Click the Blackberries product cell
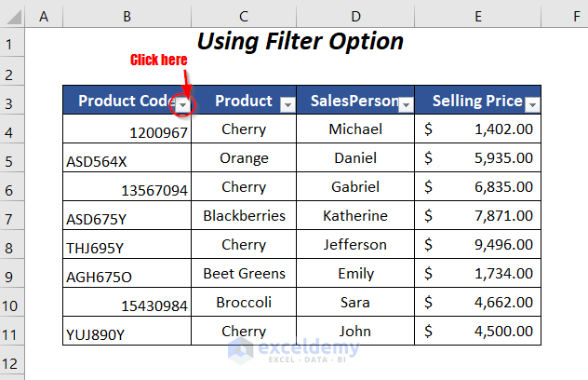Image resolution: width=588 pixels, height=380 pixels. click(x=244, y=216)
